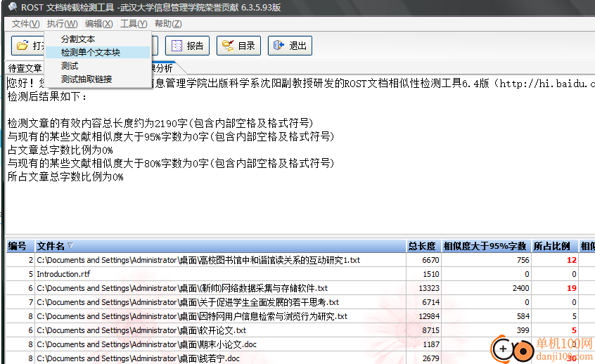Open the 执行(W) menu

click(62, 24)
